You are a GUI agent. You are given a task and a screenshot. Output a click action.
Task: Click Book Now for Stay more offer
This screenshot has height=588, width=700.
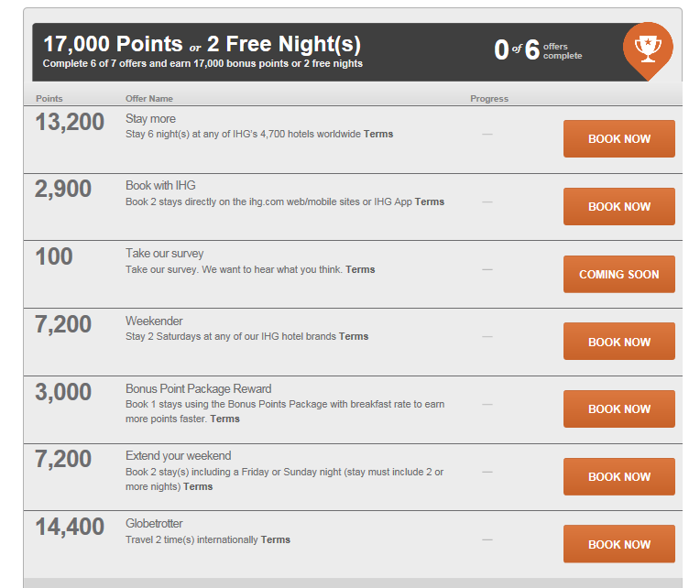click(618, 138)
